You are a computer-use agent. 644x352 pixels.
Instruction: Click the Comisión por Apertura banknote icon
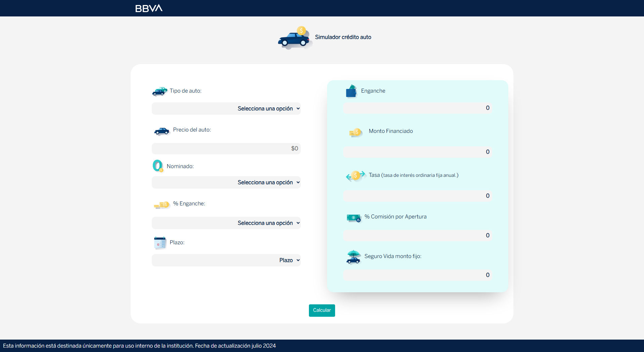[x=354, y=218]
